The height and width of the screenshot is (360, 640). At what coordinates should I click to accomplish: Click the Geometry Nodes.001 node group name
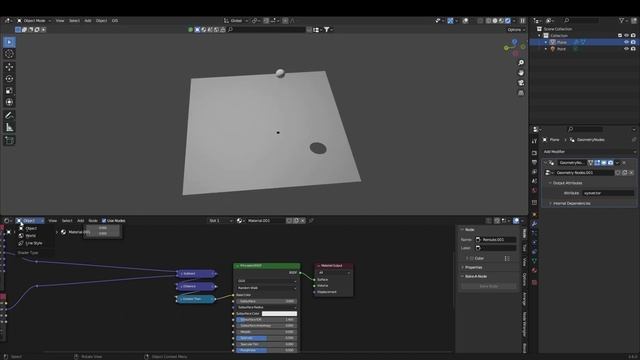click(x=584, y=173)
